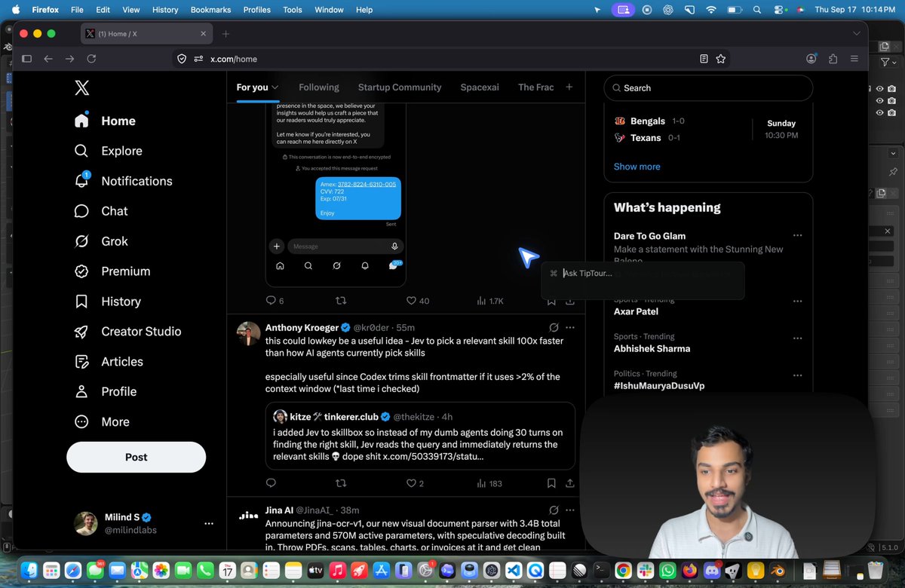Open more options for Axar Patel trend
Image resolution: width=905 pixels, height=588 pixels.
tap(797, 302)
